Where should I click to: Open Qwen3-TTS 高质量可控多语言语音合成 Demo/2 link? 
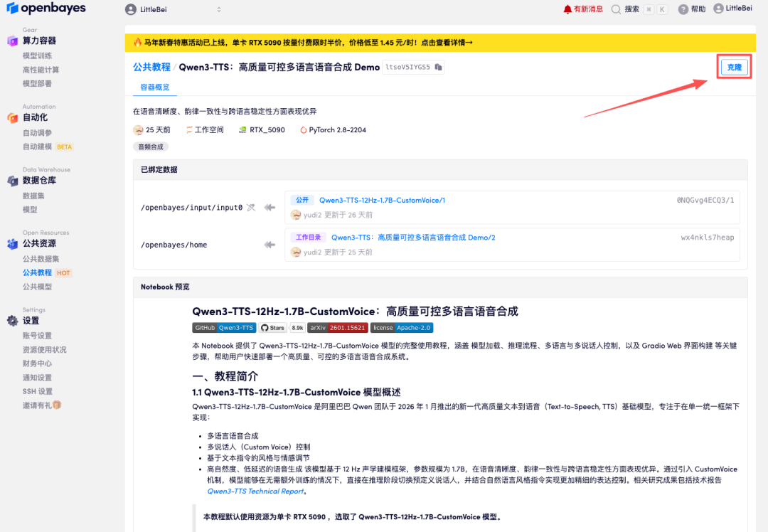pyautogui.click(x=413, y=238)
